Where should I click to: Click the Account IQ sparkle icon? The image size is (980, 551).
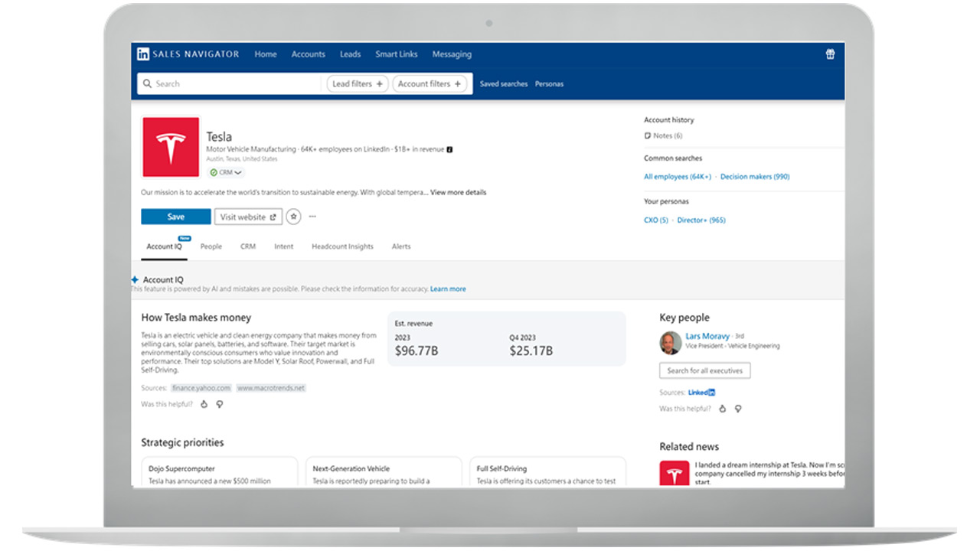[135, 280]
